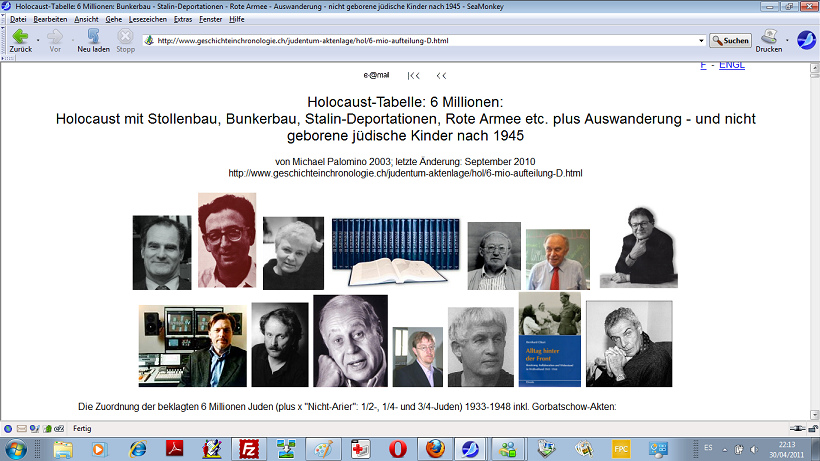Click the ES language indicator
The height and width of the screenshot is (461, 820).
pyautogui.click(x=708, y=448)
